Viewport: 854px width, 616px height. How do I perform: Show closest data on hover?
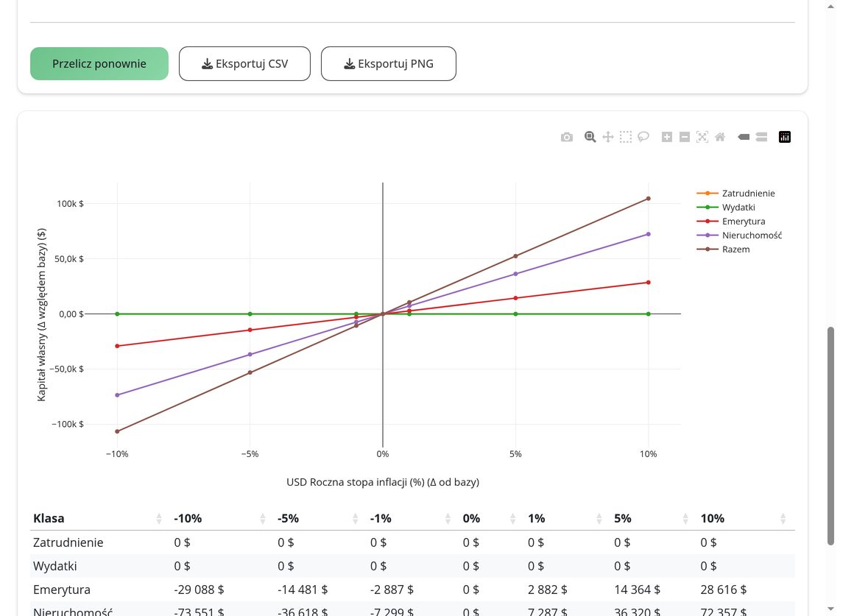coord(744,137)
